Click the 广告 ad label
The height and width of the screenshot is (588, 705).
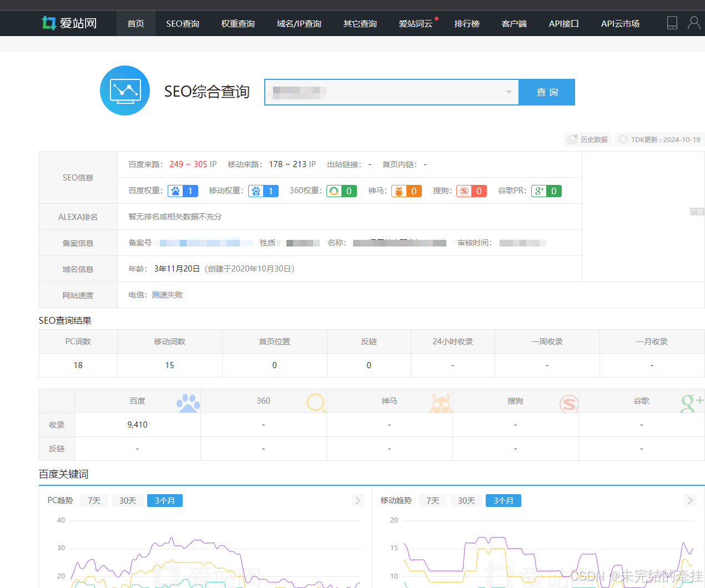697,212
